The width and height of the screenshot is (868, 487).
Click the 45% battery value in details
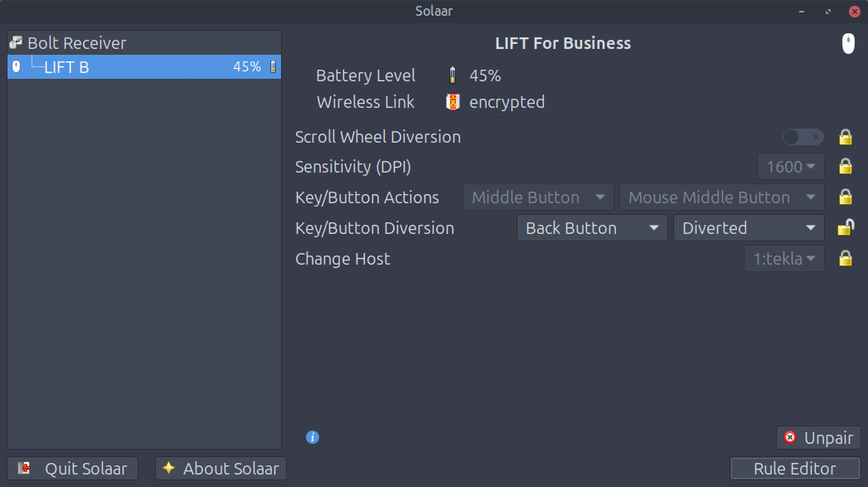[x=485, y=75]
